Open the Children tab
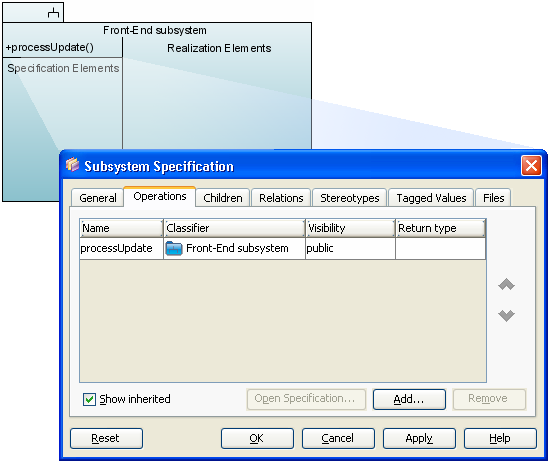This screenshot has height=463, width=550. (x=223, y=198)
